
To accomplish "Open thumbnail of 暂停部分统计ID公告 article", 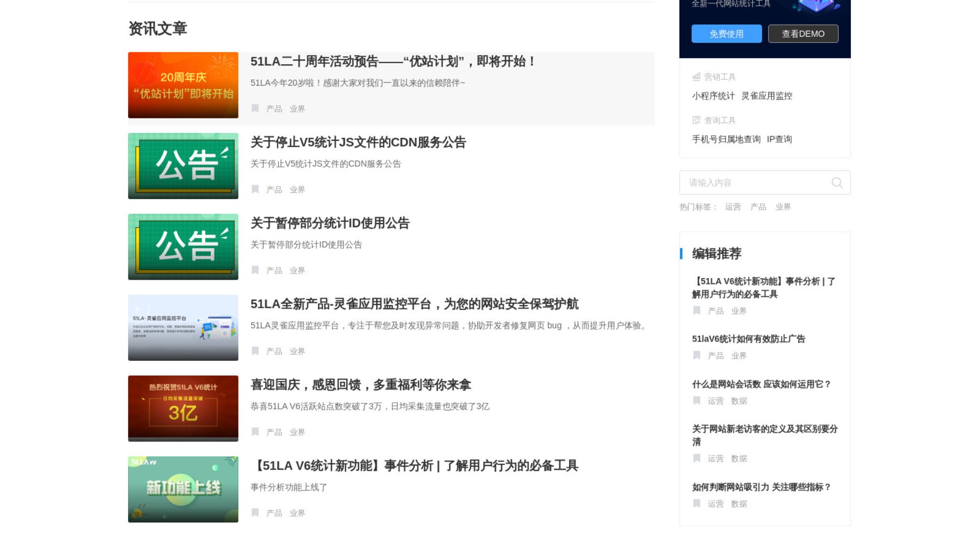I will point(183,247).
